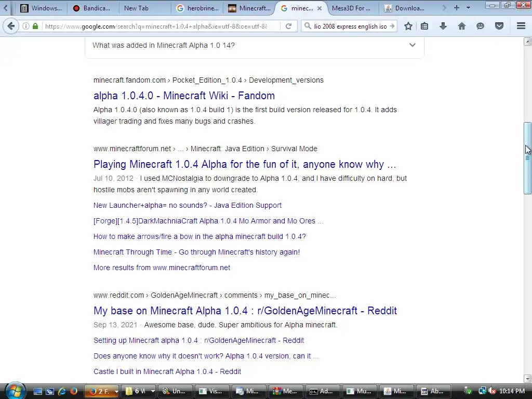Image resolution: width=532 pixels, height=399 pixels.
Task: Click the scrollbar down arrow
Action: (527, 378)
